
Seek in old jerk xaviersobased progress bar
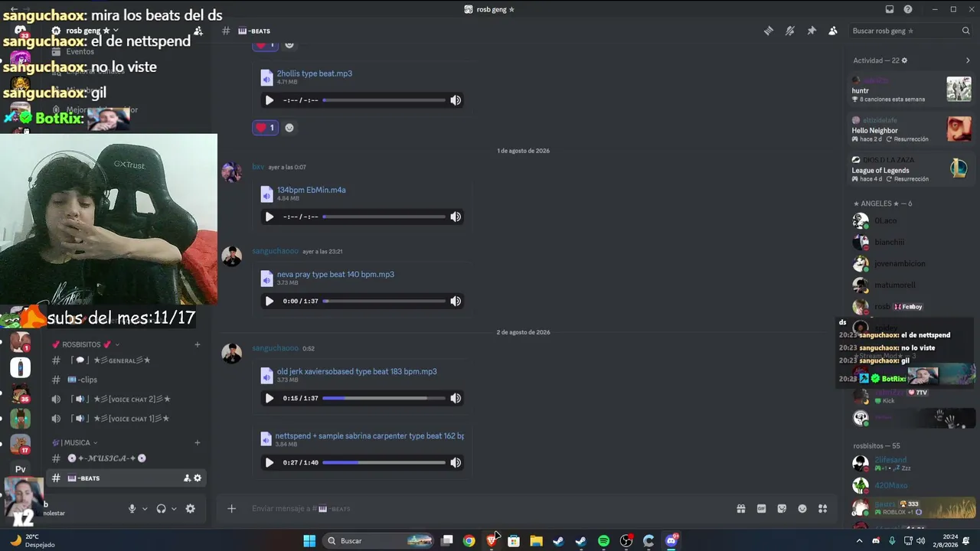click(384, 398)
